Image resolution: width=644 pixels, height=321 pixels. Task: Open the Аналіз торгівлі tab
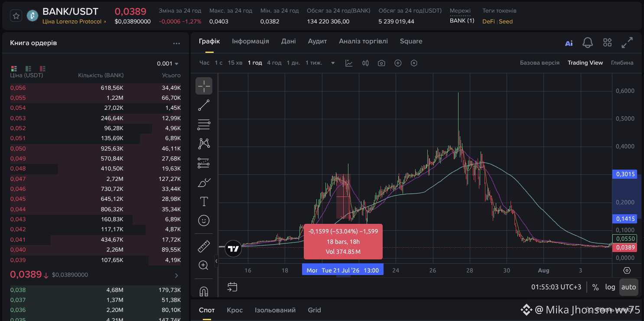(x=363, y=41)
